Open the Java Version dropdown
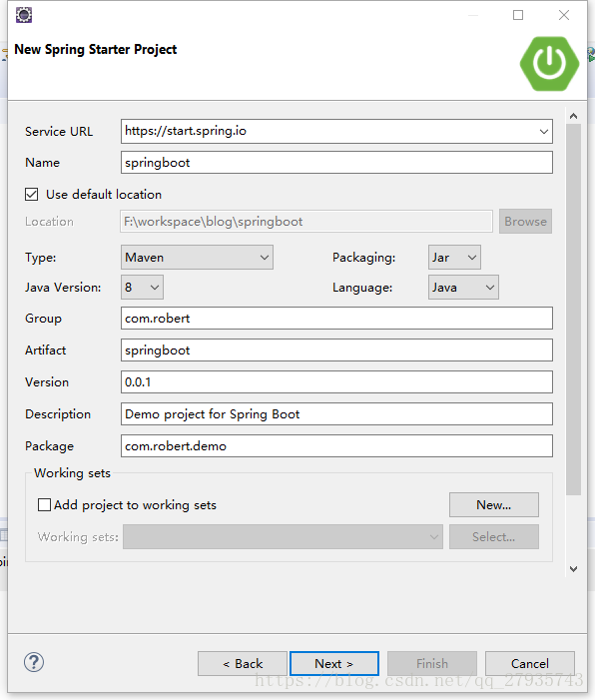This screenshot has height=700, width=595. (142, 287)
